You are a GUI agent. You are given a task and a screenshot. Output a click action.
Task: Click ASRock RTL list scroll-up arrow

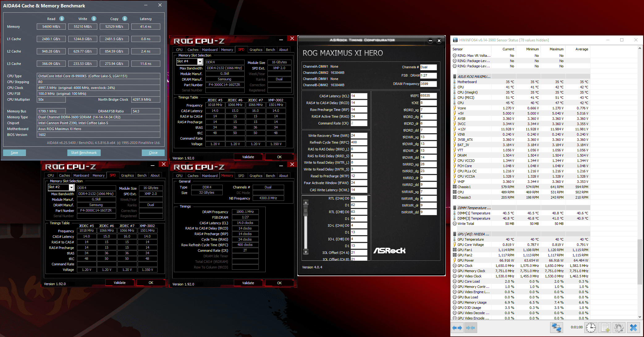pyautogui.click(x=306, y=203)
